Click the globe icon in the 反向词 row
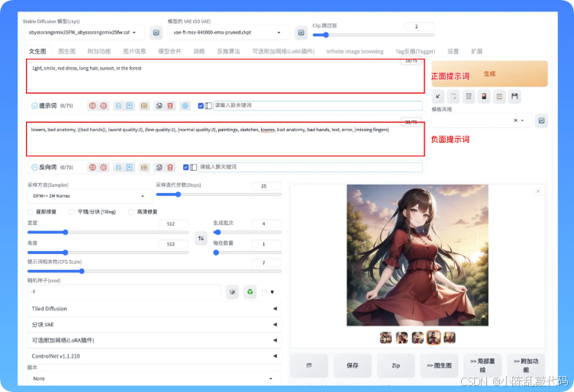574x392 pixels. point(92,167)
